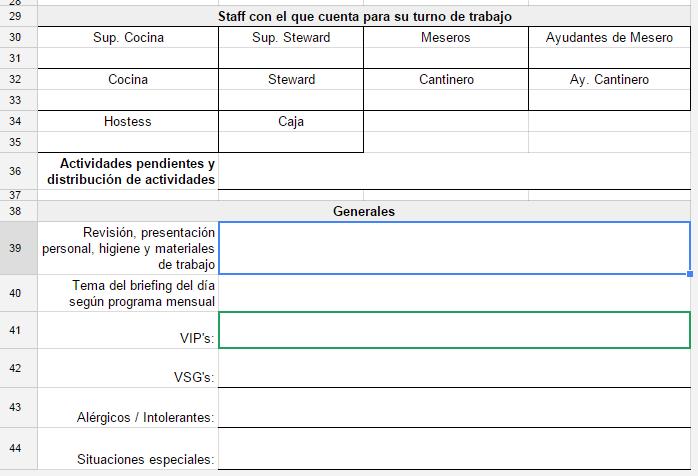Viewport: 698px width, 476px height.
Task: Click the empty input cell beside VIP's
Action: (454, 330)
